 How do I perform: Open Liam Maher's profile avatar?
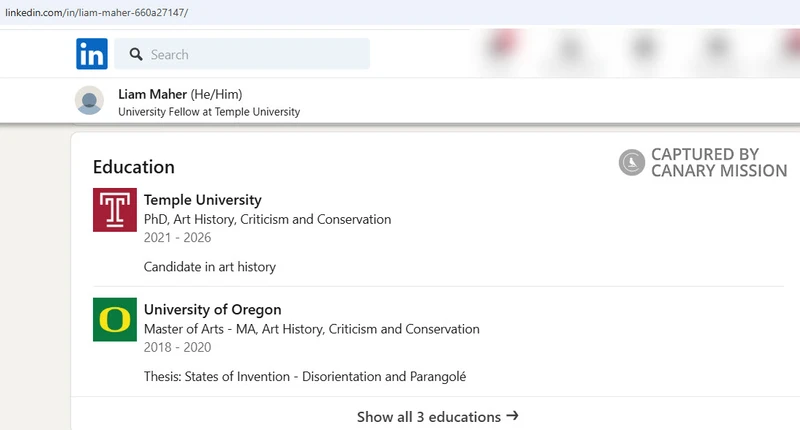click(89, 100)
